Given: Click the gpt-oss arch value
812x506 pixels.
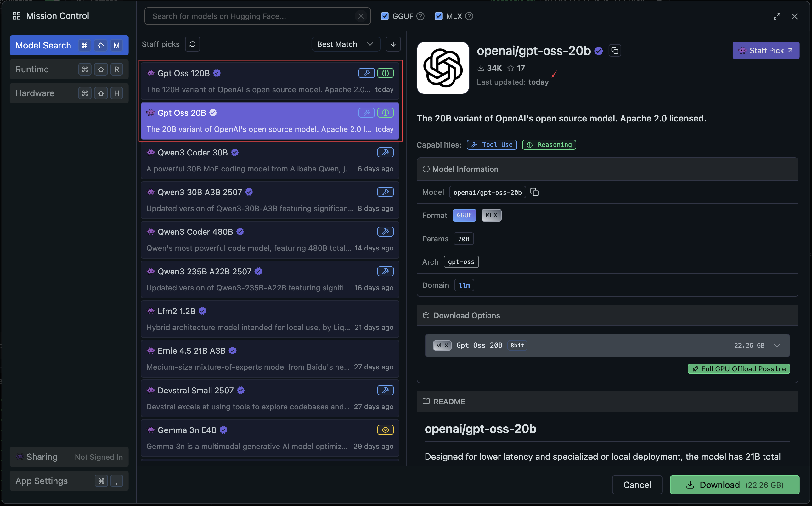Looking at the screenshot, I should tap(461, 262).
